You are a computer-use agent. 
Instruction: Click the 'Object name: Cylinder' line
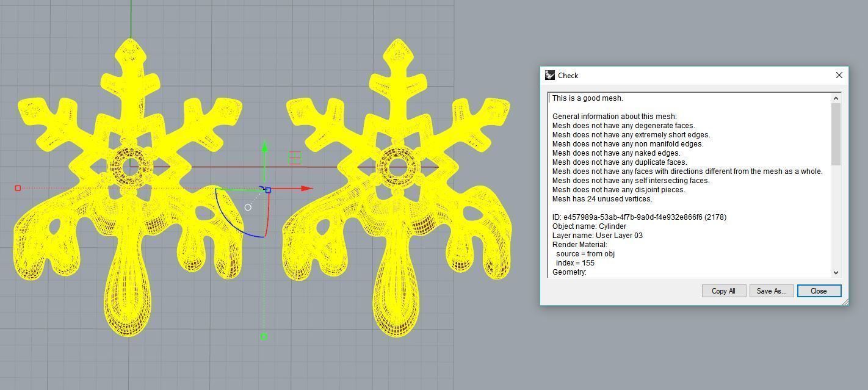click(x=589, y=226)
